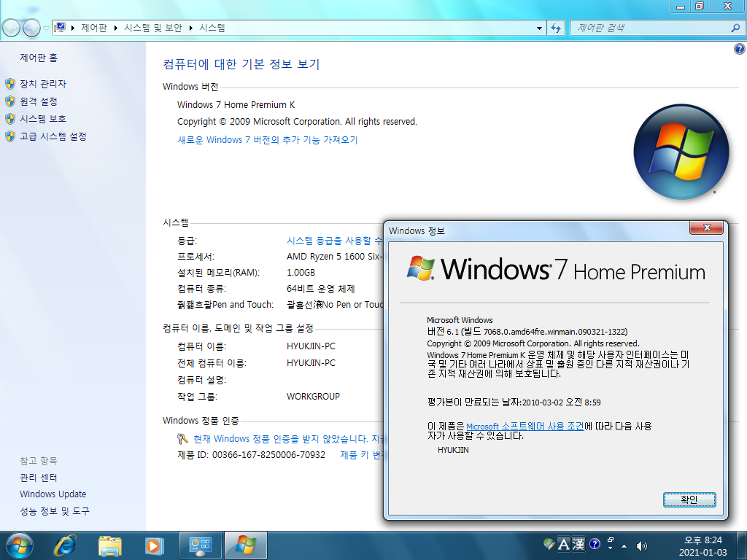Open Windows Update link
This screenshot has width=747, height=560.
(53, 494)
